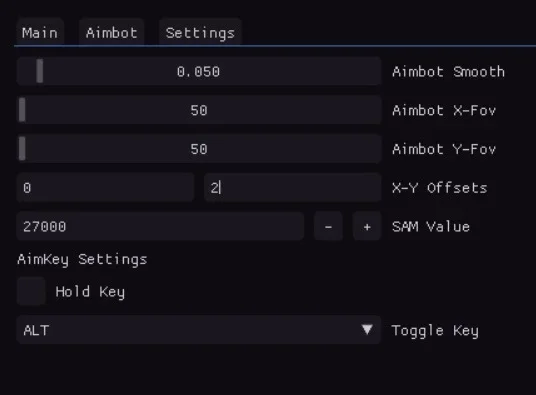This screenshot has width=536, height=395.
Task: Focus the Y offset field showing 2
Action: click(x=293, y=188)
